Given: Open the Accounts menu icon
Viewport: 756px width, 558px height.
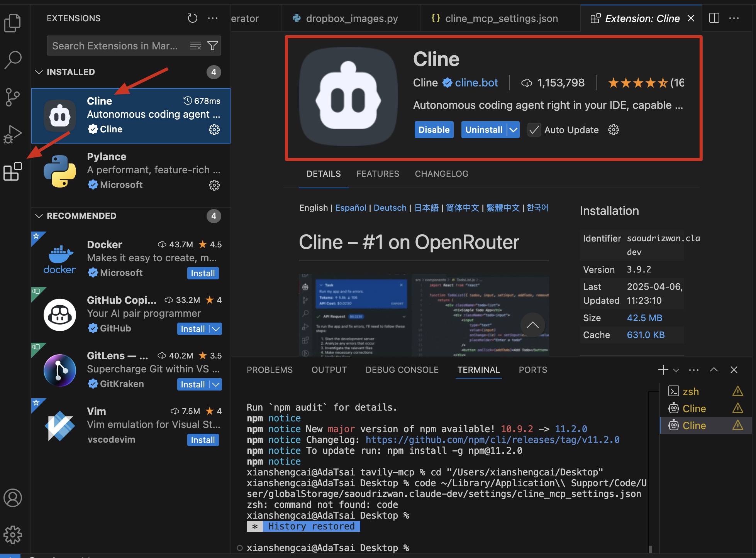Looking at the screenshot, I should point(13,498).
